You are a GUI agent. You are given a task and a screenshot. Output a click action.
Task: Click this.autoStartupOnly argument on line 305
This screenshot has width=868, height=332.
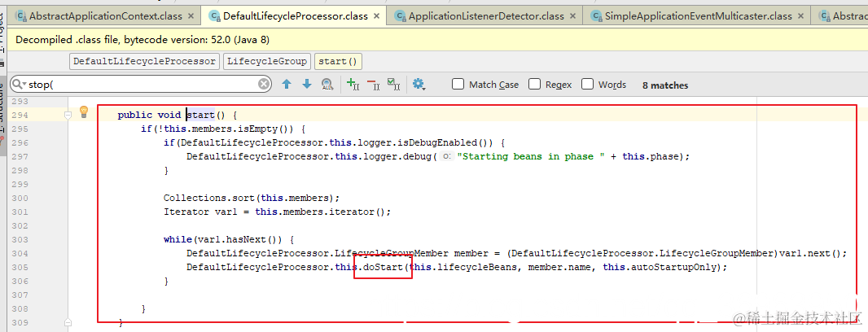(661, 267)
